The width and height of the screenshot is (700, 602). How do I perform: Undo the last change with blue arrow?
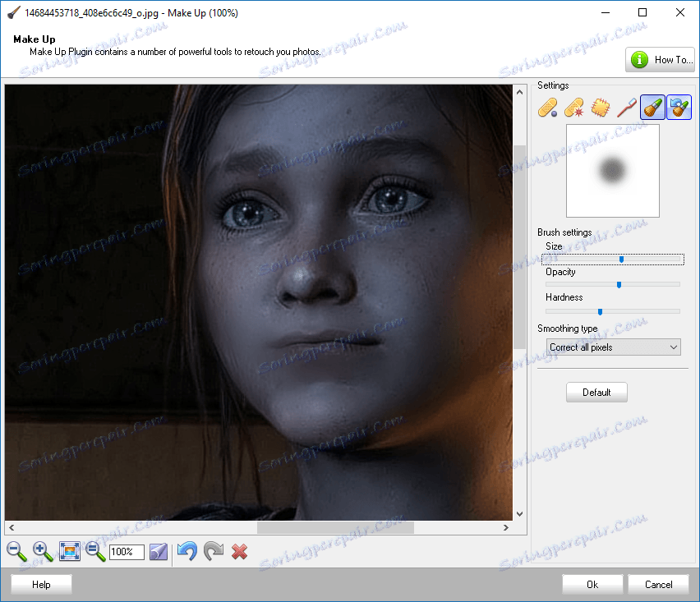(187, 552)
